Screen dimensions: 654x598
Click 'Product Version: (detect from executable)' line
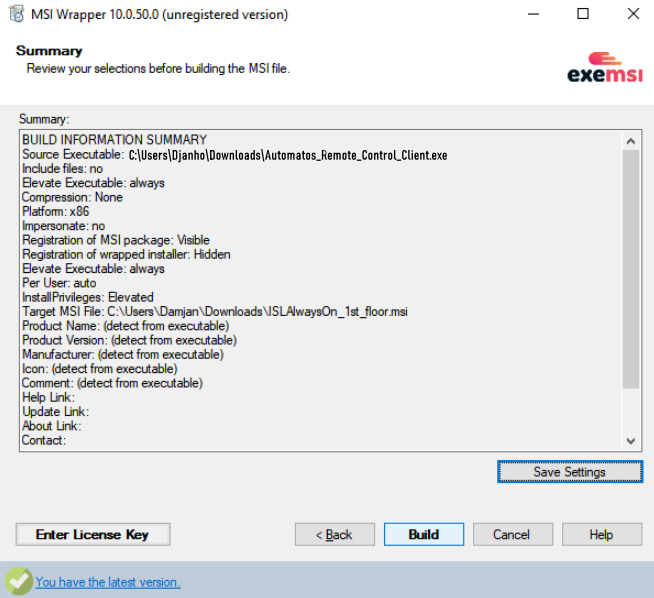point(129,340)
